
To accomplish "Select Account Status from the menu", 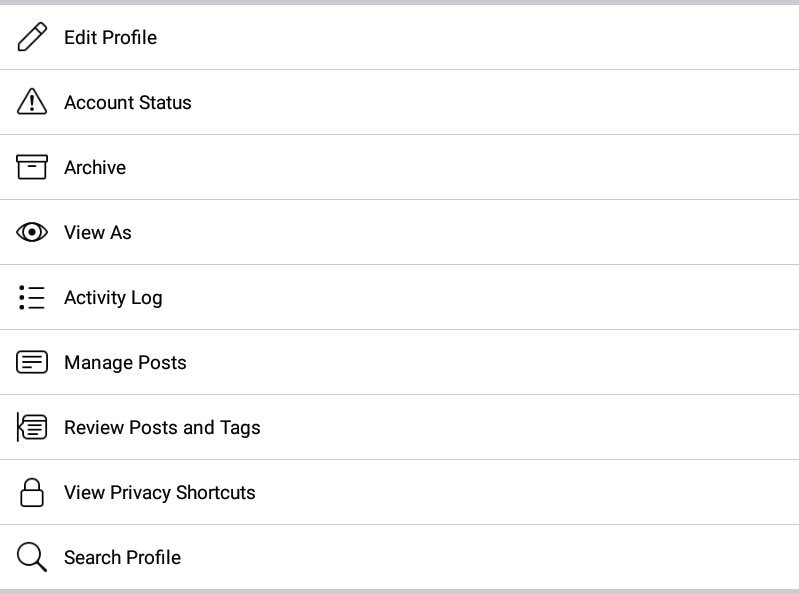I will coord(127,102).
